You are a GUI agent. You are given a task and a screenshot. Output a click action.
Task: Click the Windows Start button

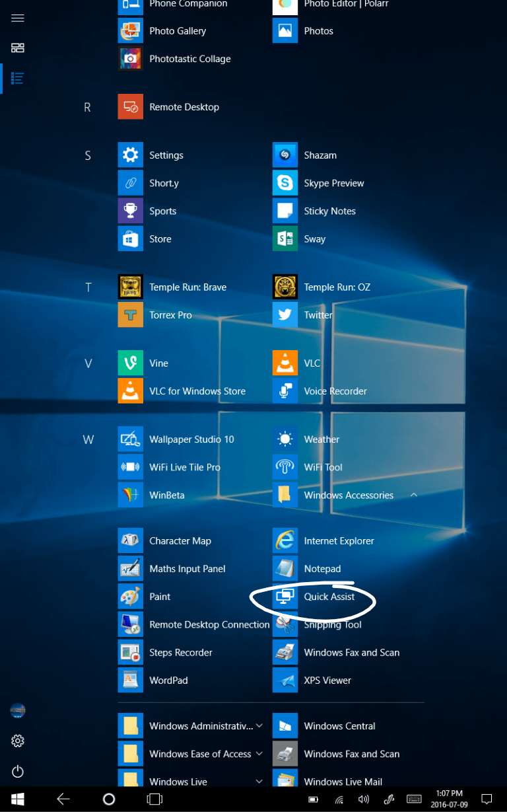[18, 799]
